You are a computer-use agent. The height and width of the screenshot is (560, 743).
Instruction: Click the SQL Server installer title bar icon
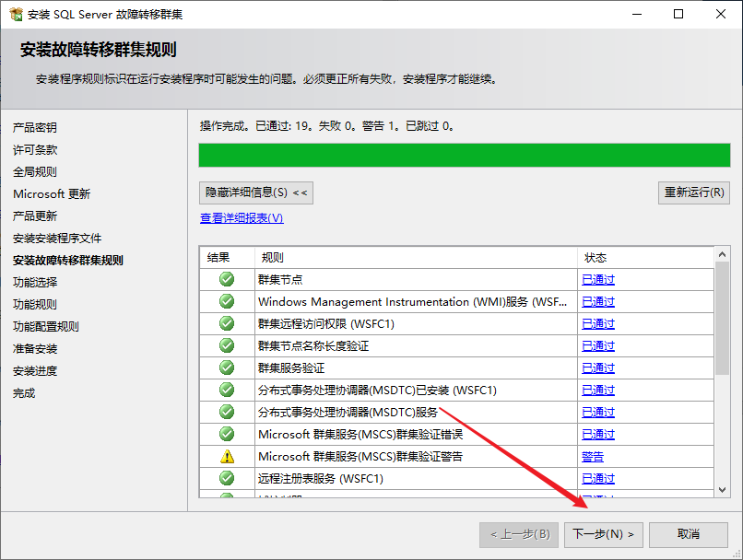pyautogui.click(x=15, y=15)
